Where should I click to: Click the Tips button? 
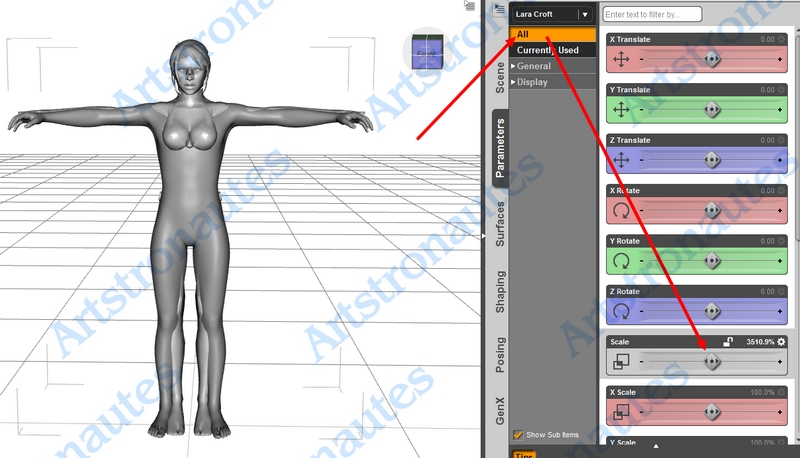click(x=523, y=454)
